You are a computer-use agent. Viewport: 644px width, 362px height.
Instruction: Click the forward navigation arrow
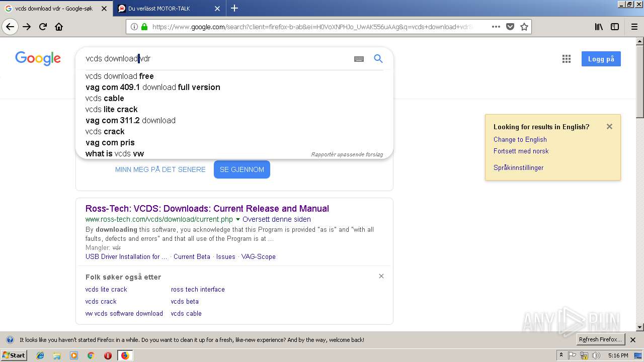(x=27, y=27)
